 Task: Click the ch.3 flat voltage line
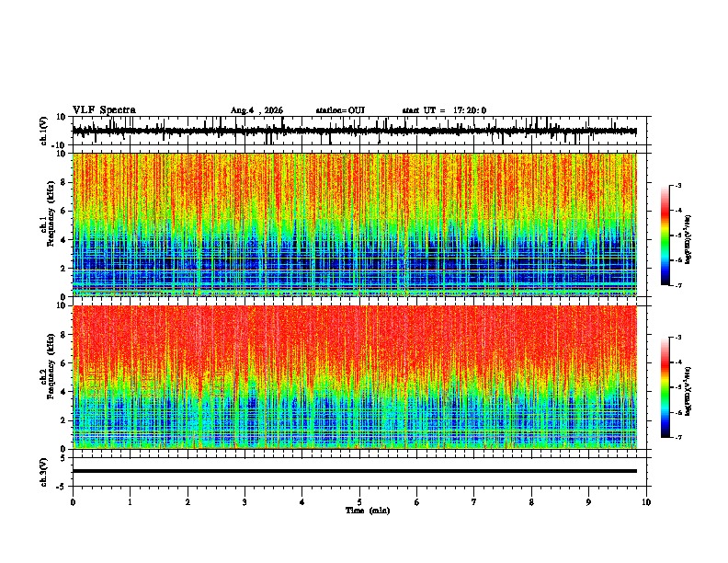click(x=355, y=471)
